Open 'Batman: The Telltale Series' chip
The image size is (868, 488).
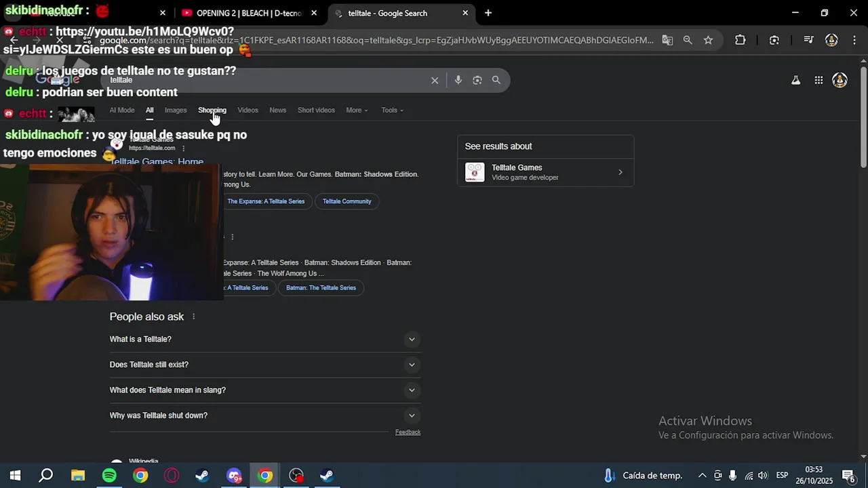click(x=321, y=288)
